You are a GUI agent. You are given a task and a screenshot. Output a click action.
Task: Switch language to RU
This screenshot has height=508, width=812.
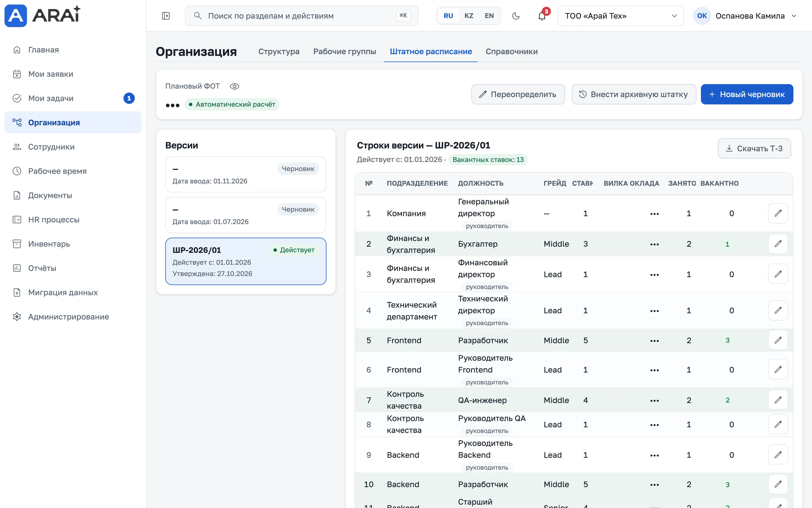448,16
